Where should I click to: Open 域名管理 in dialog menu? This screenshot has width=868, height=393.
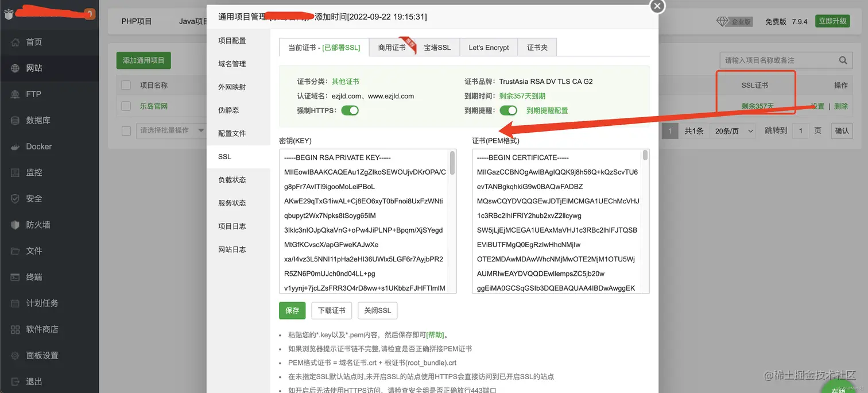click(x=238, y=64)
